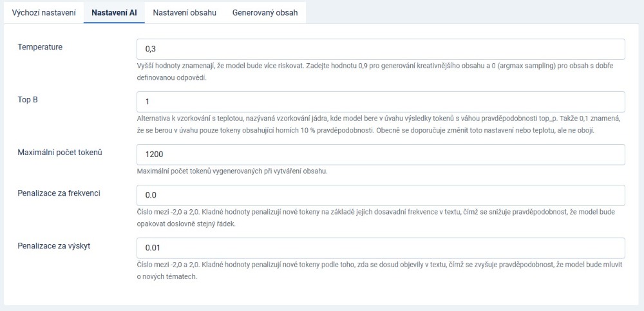Click the hint text under Maximální počet tokenů

[x=232, y=171]
